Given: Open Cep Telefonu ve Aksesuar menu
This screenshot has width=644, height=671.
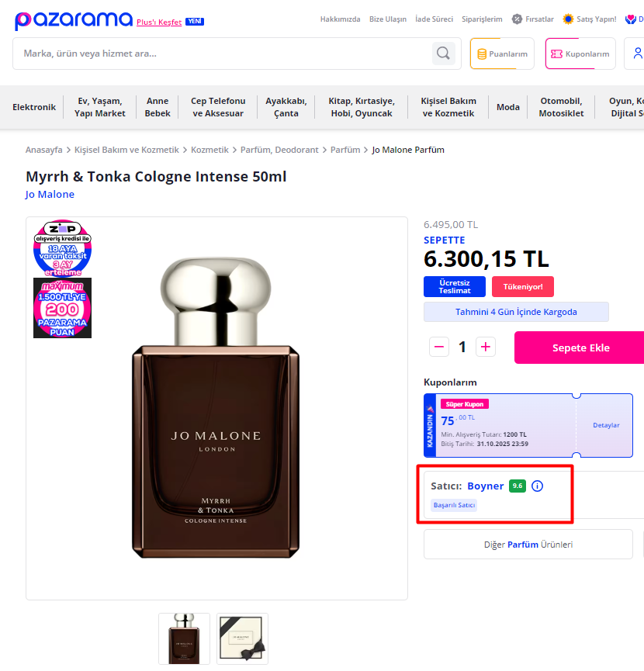Looking at the screenshot, I should pyautogui.click(x=218, y=107).
